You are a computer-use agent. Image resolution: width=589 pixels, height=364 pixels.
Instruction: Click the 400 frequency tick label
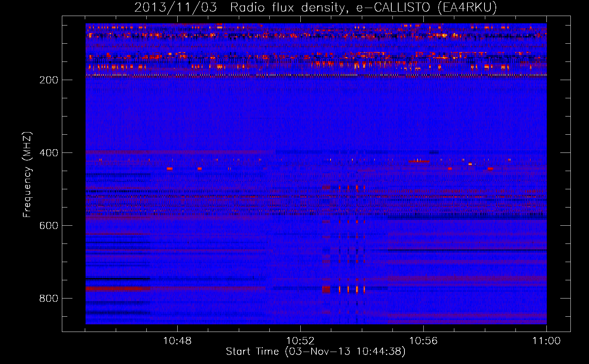click(49, 153)
